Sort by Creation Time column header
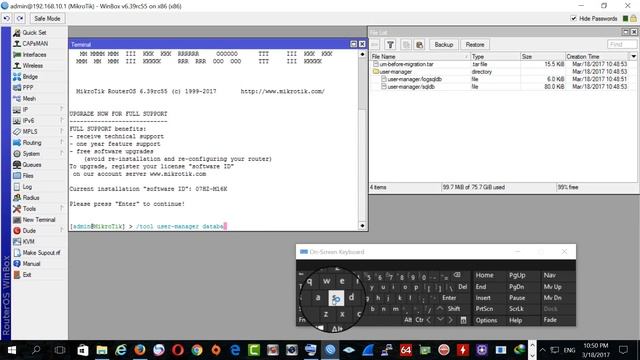This screenshot has width=640, height=360. [x=597, y=56]
